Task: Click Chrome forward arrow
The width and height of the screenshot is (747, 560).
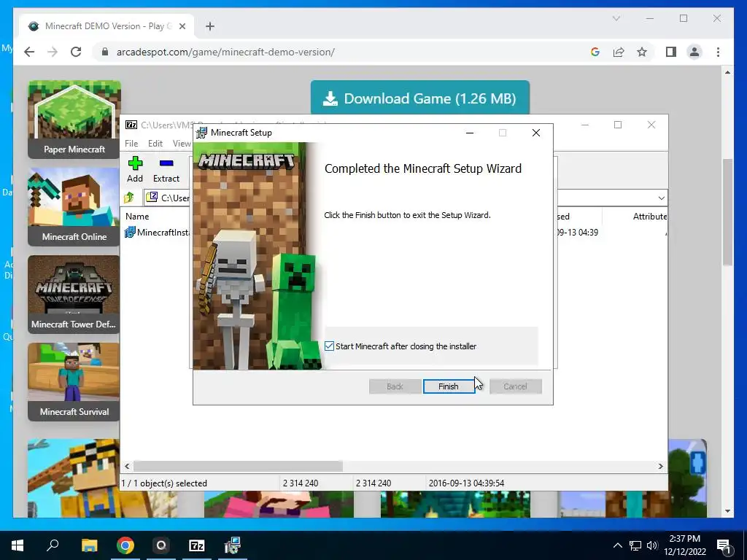Action: tap(53, 52)
